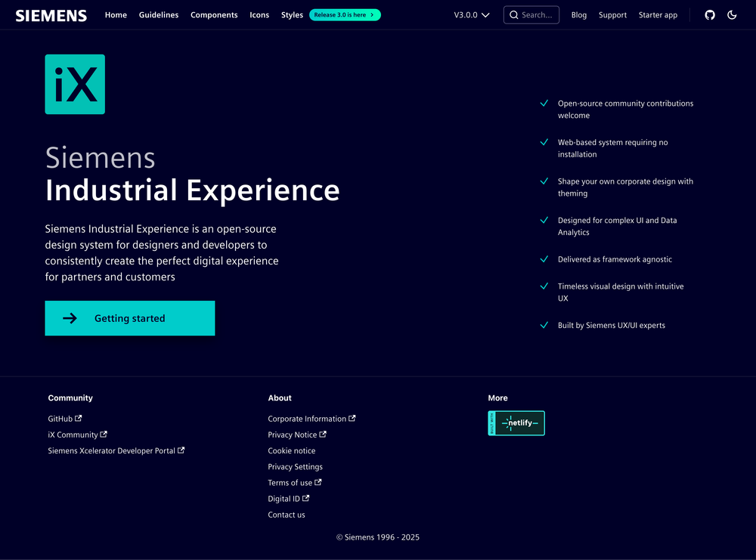Viewport: 756px width, 560px height.
Task: Click the 'About' footer heading
Action: click(280, 398)
